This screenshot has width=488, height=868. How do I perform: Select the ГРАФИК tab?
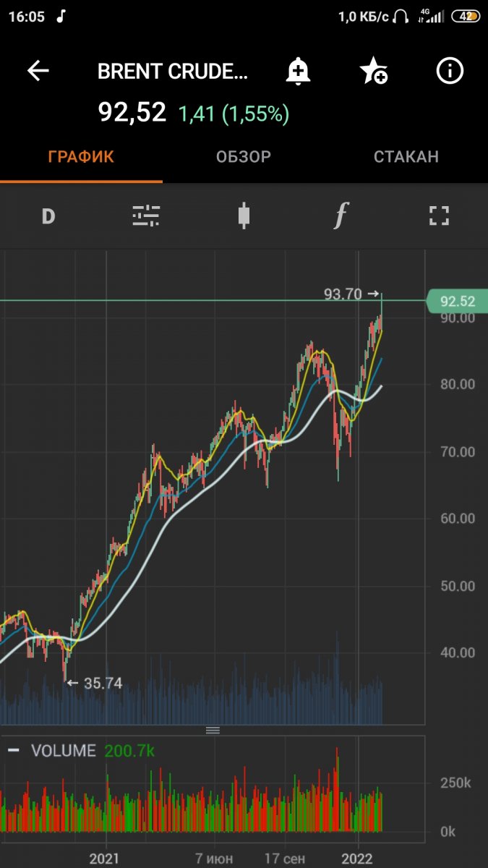pos(81,157)
